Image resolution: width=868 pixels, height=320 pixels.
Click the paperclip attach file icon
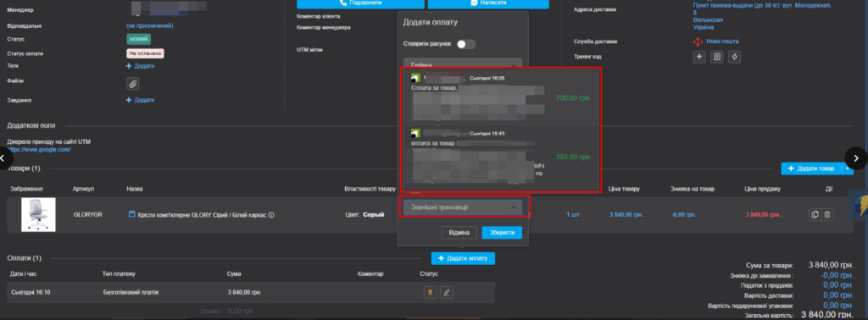(132, 84)
